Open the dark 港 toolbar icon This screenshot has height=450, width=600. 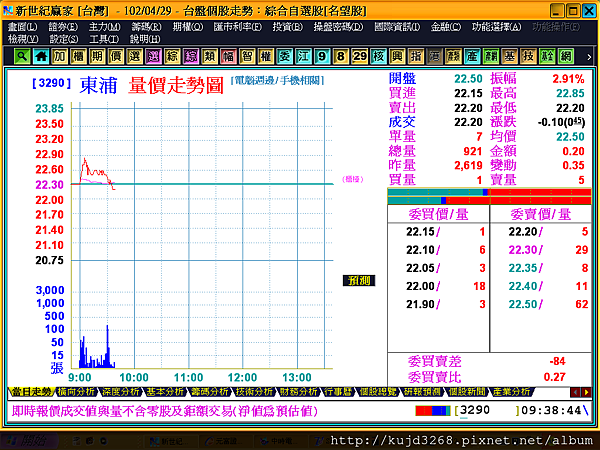point(435,57)
